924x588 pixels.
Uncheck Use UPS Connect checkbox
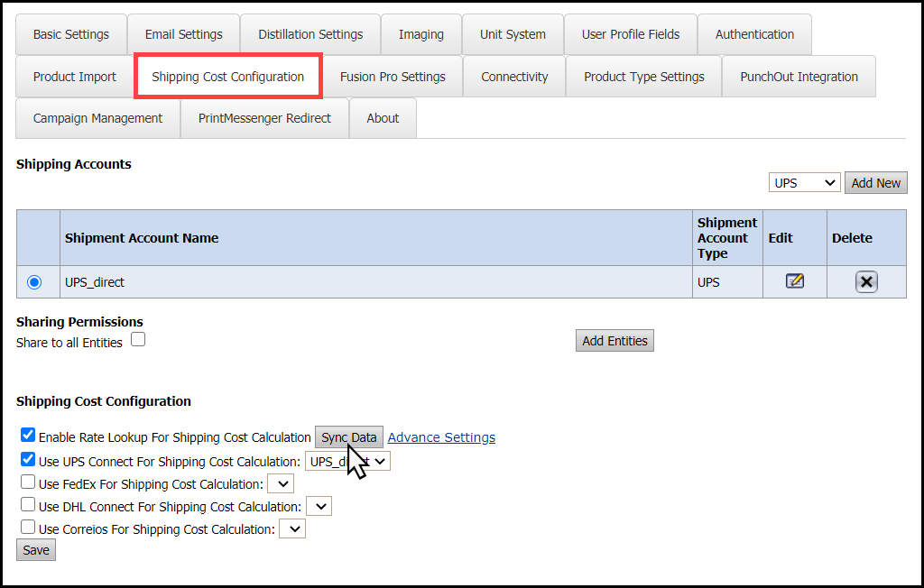28,459
